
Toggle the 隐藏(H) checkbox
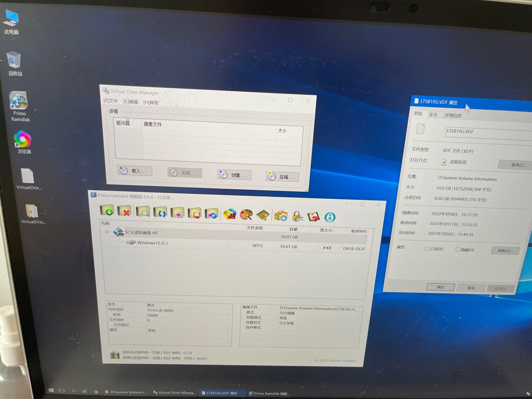click(458, 250)
